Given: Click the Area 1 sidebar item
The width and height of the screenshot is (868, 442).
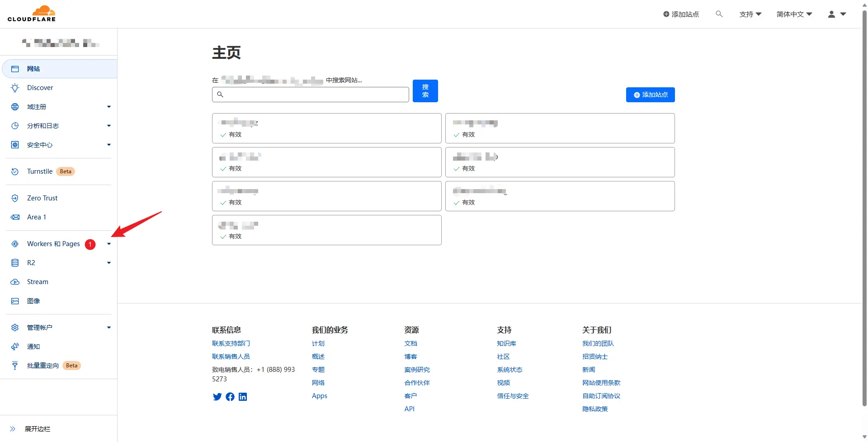Looking at the screenshot, I should pos(36,217).
